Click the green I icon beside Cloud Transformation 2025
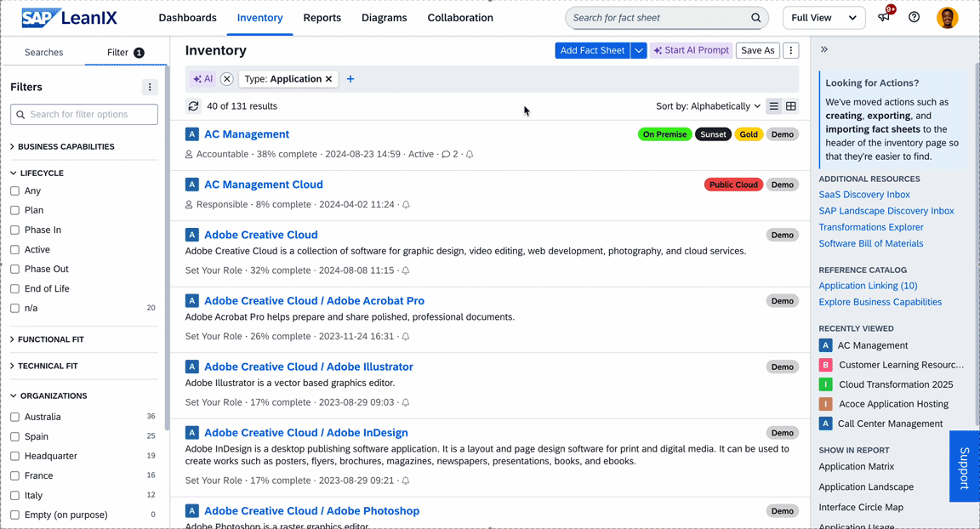Image resolution: width=980 pixels, height=529 pixels. pyautogui.click(x=826, y=384)
